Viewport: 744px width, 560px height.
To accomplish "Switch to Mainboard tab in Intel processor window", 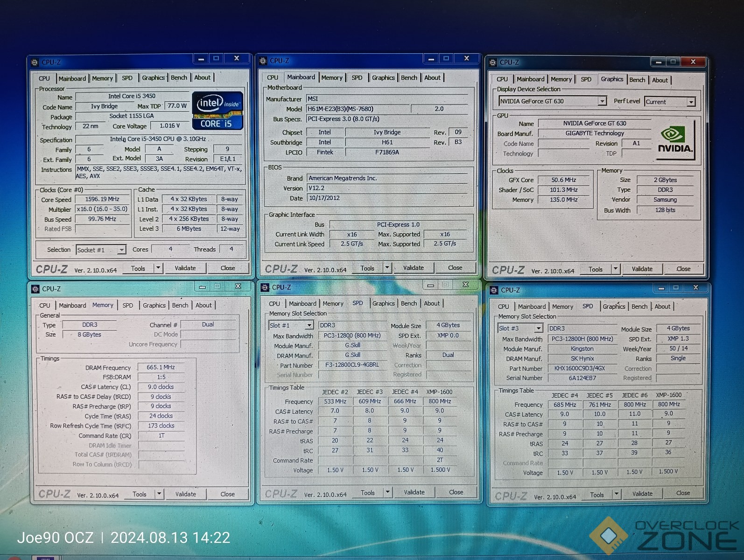I will coord(72,78).
